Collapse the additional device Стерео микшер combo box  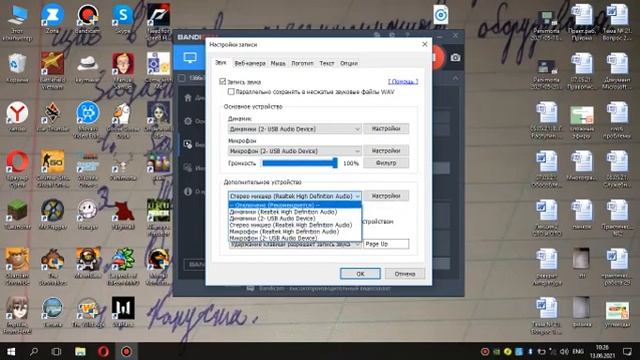tap(294, 196)
